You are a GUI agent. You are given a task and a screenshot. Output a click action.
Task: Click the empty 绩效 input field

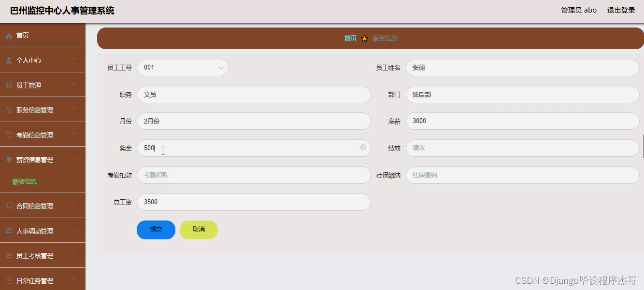point(523,148)
